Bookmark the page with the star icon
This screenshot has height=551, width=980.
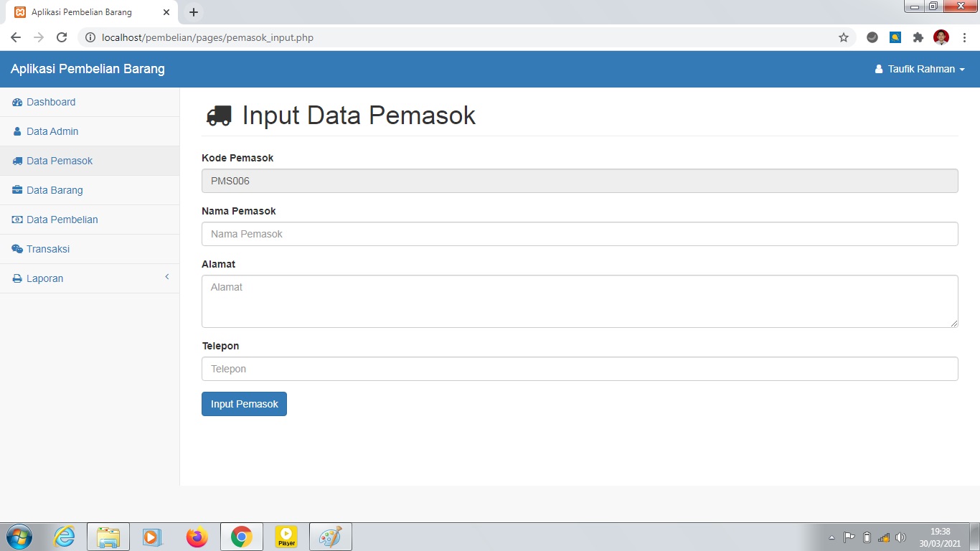tap(844, 37)
